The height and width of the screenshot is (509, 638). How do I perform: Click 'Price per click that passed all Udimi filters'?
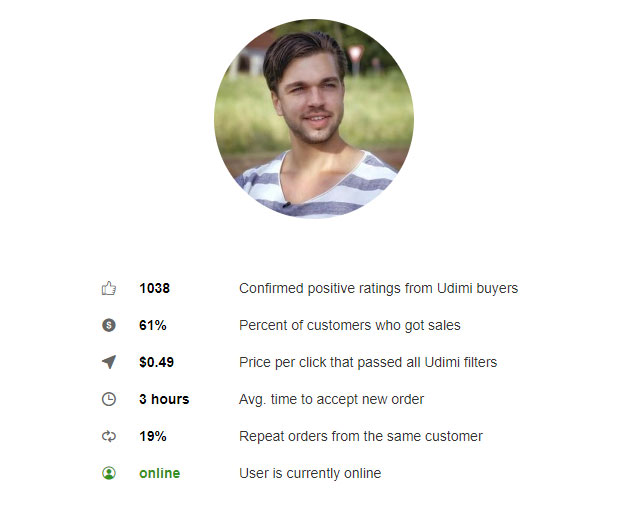pyautogui.click(x=368, y=362)
